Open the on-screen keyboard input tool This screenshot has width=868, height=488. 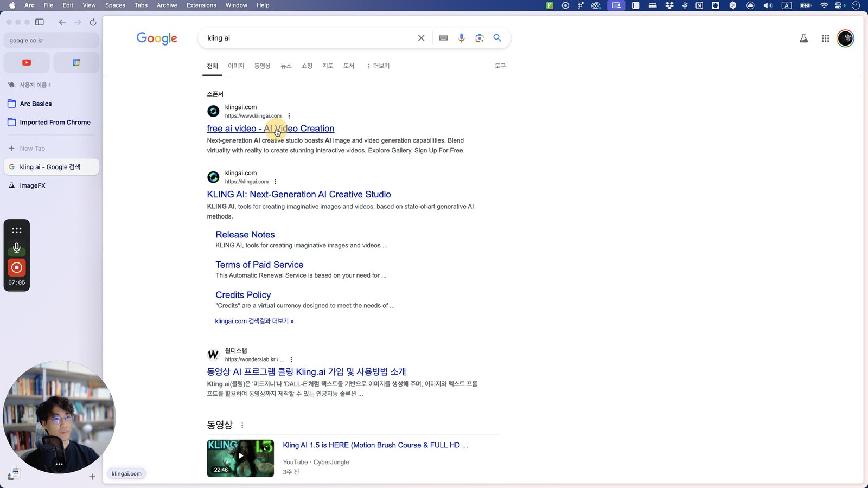tap(443, 38)
